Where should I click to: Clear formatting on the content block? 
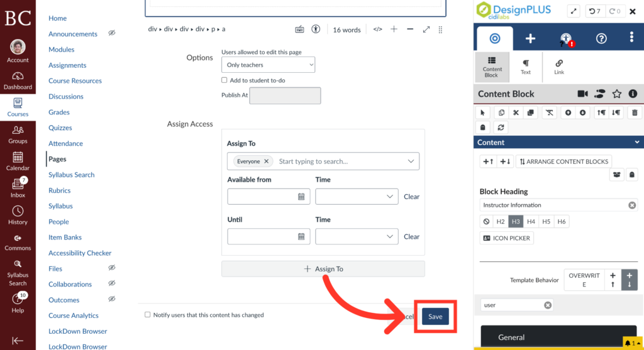pos(549,113)
